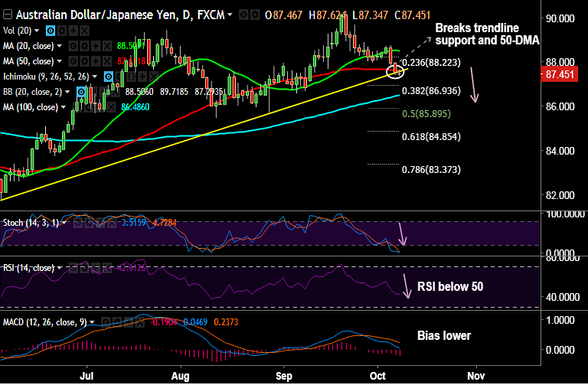588x385 pixels.
Task: Remove the Stoch indicator with X
Action: (112, 223)
